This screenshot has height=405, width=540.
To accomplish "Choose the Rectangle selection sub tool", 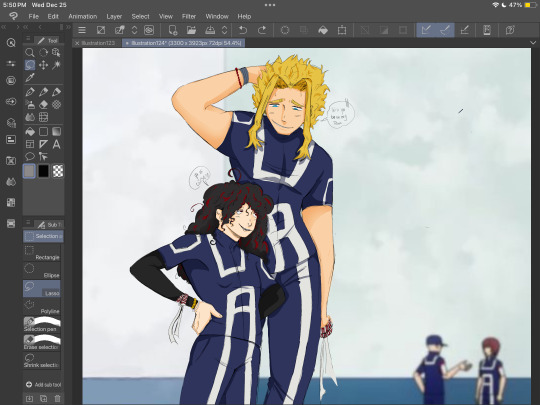I will point(42,253).
